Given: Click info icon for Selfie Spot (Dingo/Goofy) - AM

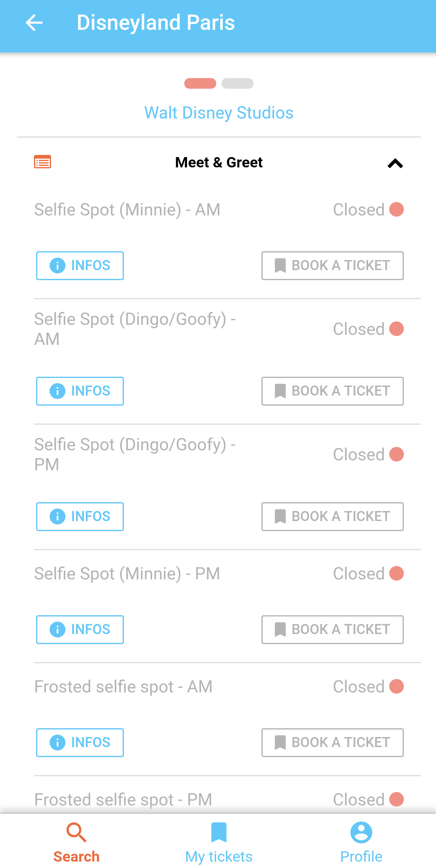Looking at the screenshot, I should point(58,391).
